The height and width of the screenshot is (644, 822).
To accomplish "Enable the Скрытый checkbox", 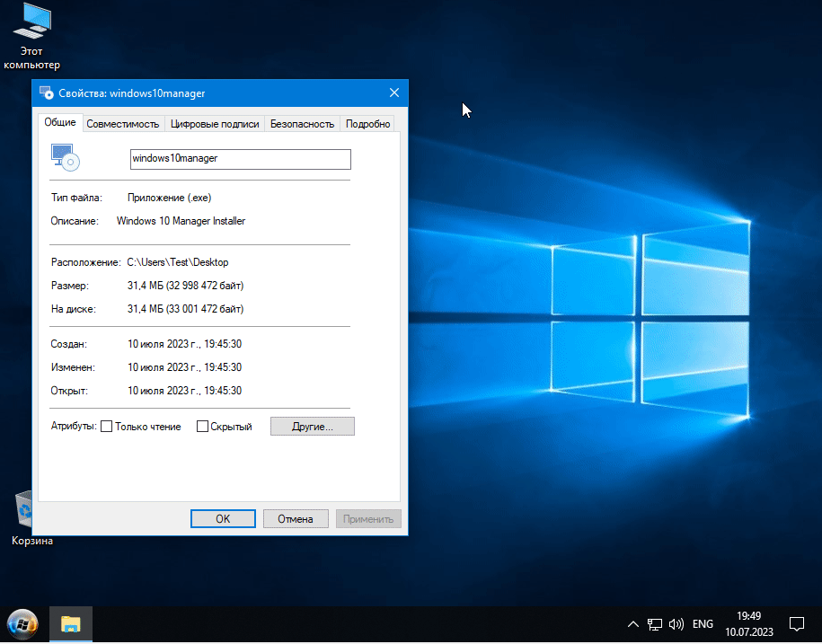I will coord(202,427).
